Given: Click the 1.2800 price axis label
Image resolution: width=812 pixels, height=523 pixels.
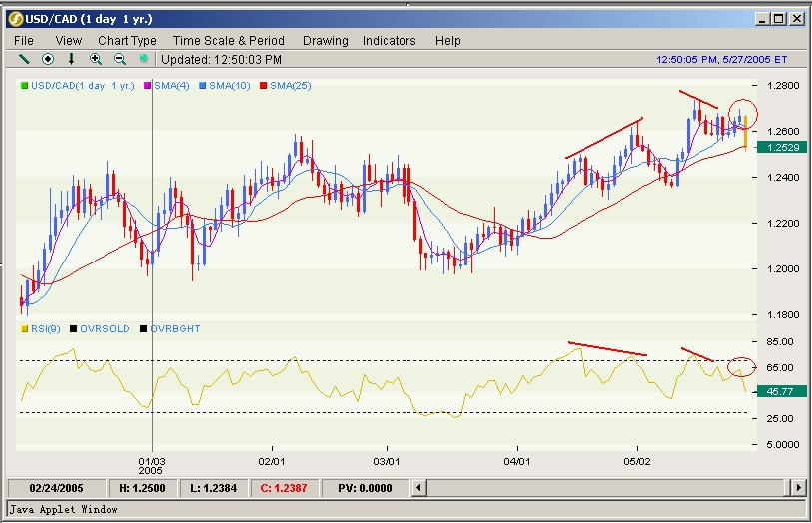Looking at the screenshot, I should point(782,86).
